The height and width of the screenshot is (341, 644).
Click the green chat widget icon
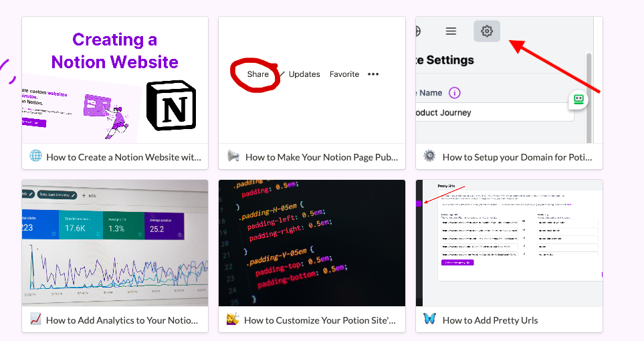(578, 100)
